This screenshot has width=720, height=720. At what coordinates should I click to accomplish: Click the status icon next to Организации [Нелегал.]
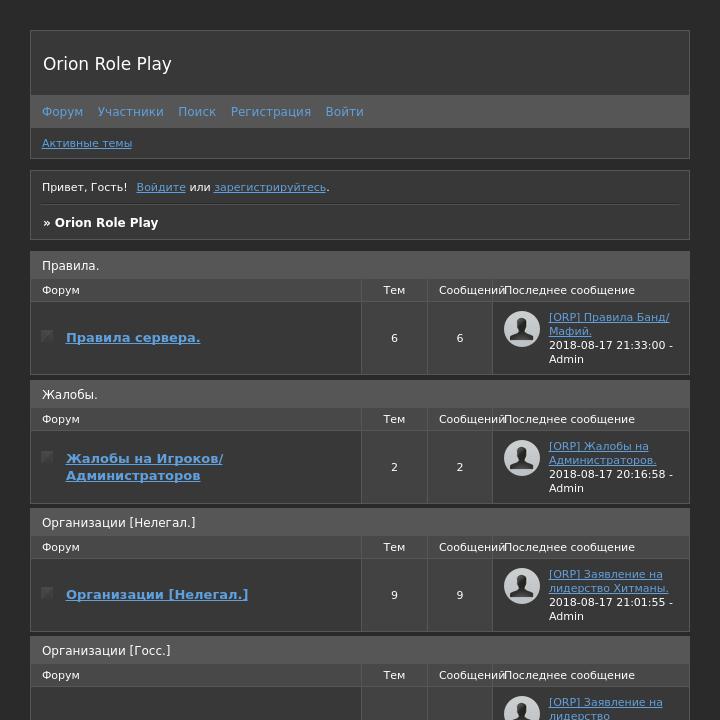(47, 593)
